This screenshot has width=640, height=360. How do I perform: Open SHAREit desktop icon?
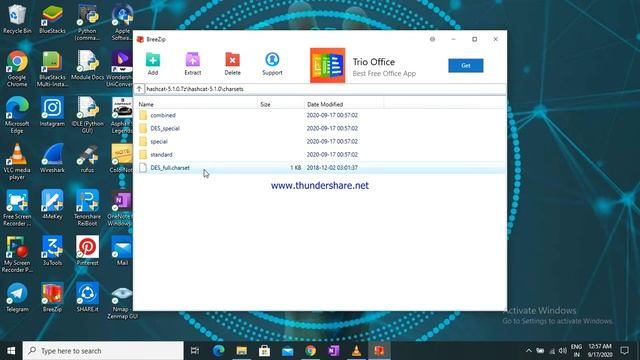[x=87, y=298]
